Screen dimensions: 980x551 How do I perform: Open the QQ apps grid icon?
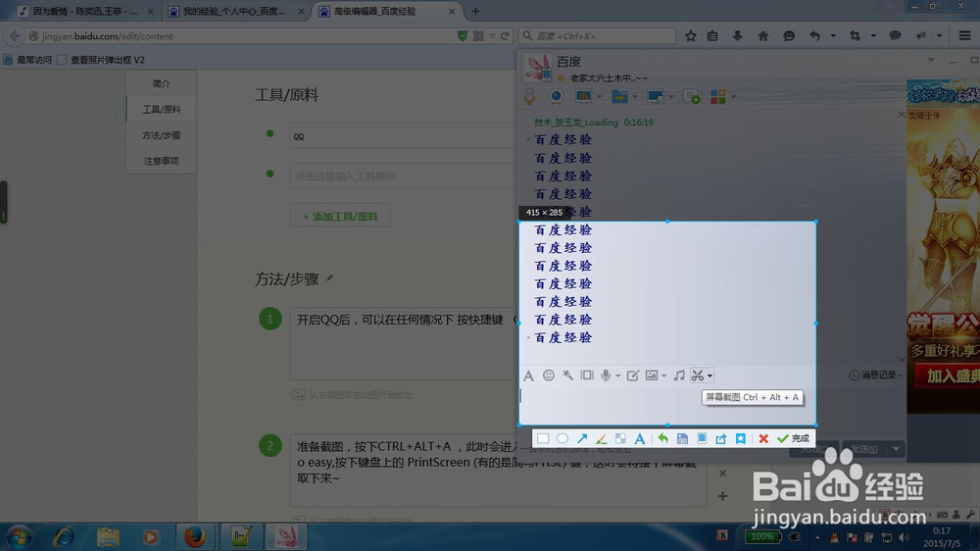[718, 96]
